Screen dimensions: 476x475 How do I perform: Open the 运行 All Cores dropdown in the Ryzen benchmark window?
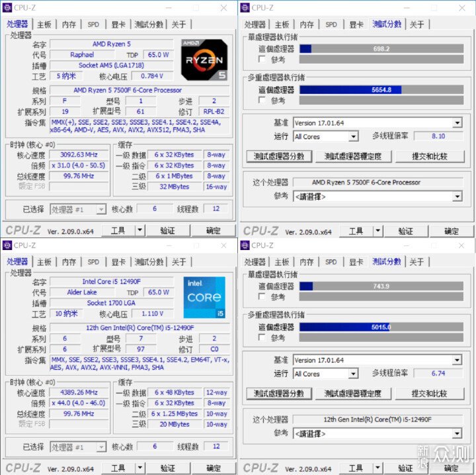353,137
